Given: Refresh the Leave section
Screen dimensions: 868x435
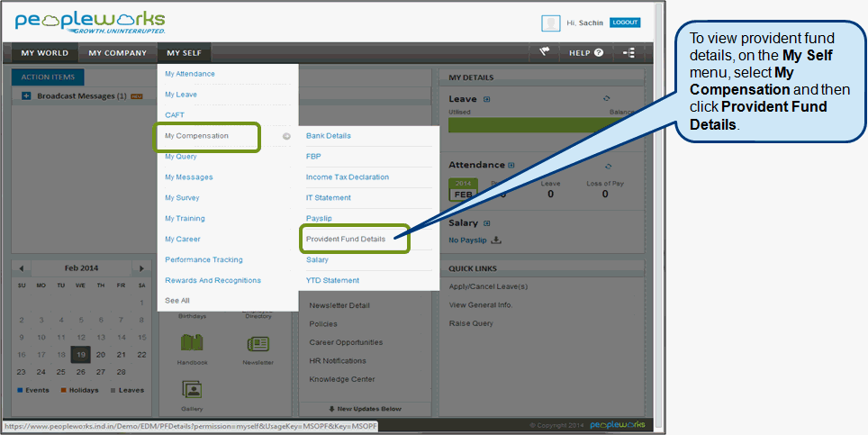Looking at the screenshot, I should tap(607, 98).
